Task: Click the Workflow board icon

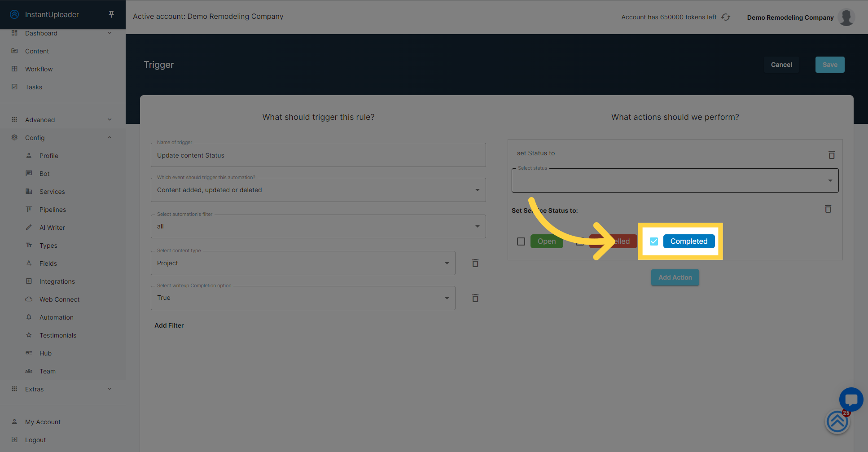Action: coord(14,69)
